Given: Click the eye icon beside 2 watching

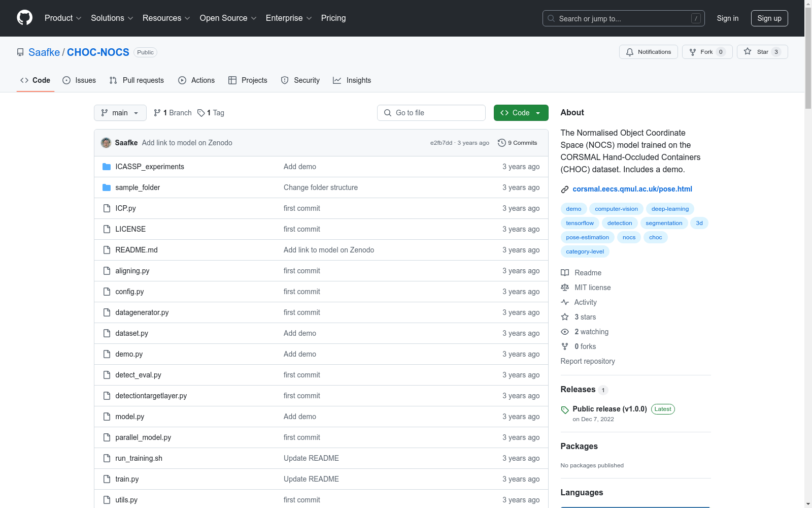Looking at the screenshot, I should click(565, 332).
